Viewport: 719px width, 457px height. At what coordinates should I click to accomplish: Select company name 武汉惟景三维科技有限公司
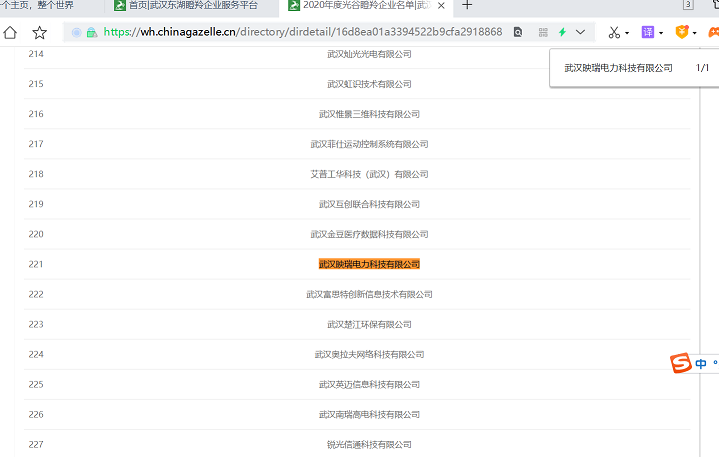pyautogui.click(x=369, y=114)
